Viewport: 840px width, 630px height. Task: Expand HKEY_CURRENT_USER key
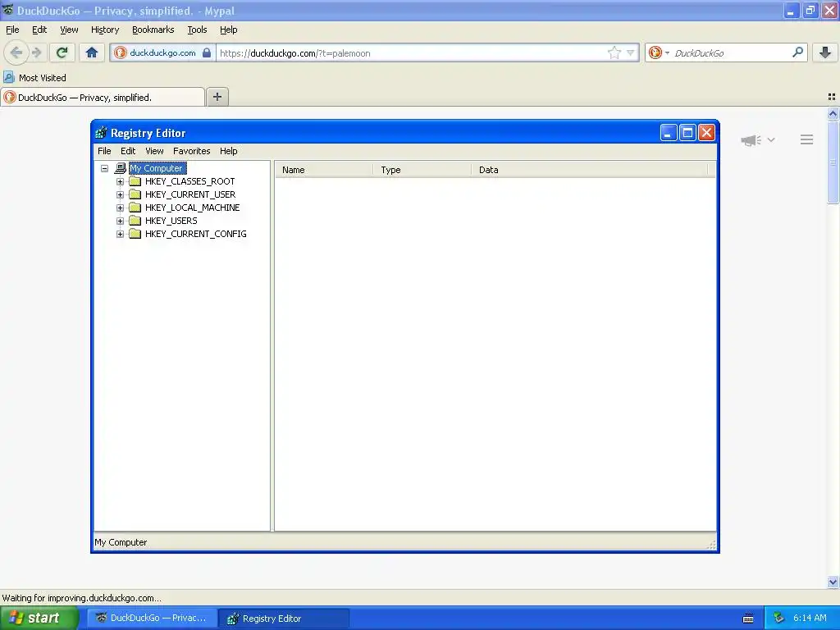[120, 194]
